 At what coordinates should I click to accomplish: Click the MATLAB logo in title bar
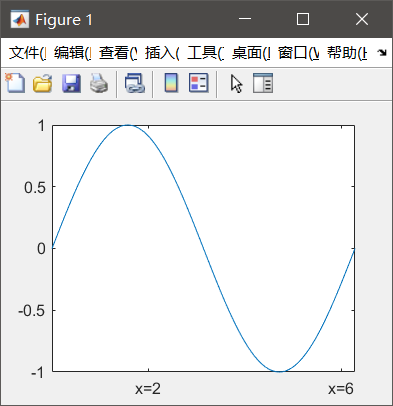point(19,19)
